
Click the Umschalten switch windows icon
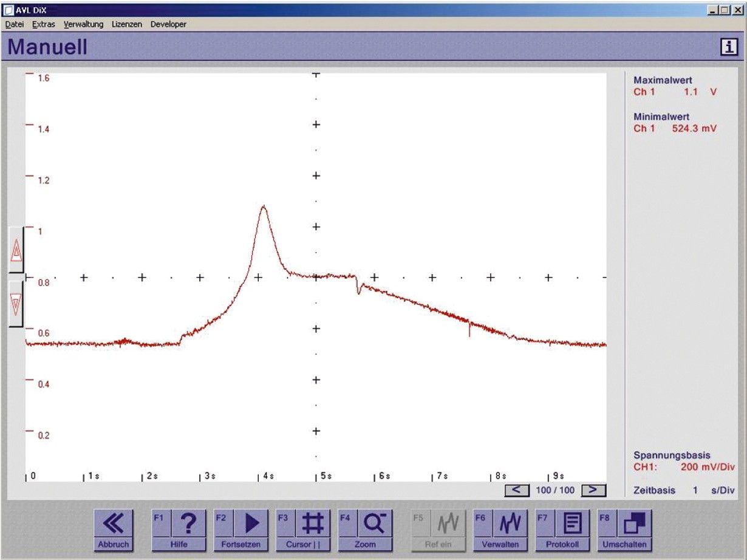click(x=634, y=524)
